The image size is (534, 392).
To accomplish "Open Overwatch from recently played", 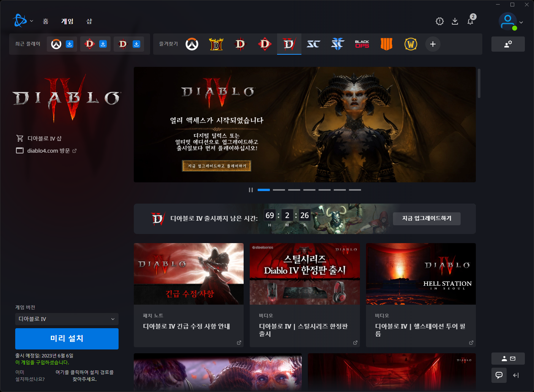I will [x=56, y=44].
